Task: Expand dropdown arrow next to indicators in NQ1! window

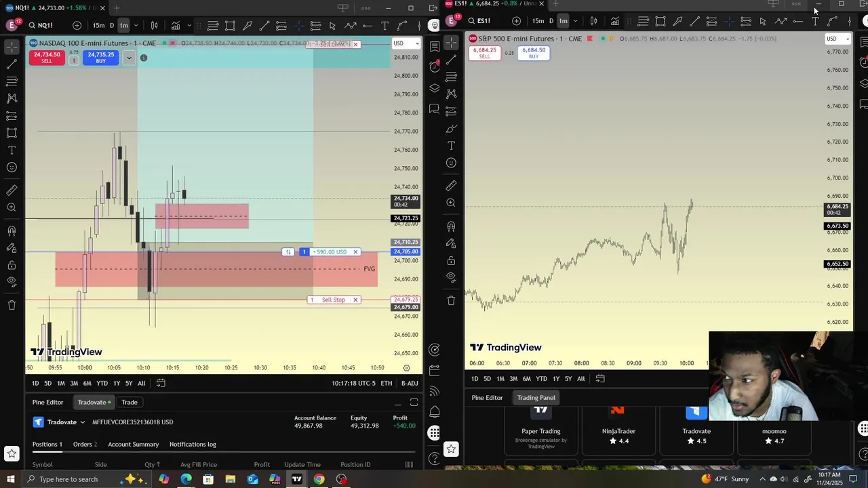Action: pyautogui.click(x=189, y=26)
